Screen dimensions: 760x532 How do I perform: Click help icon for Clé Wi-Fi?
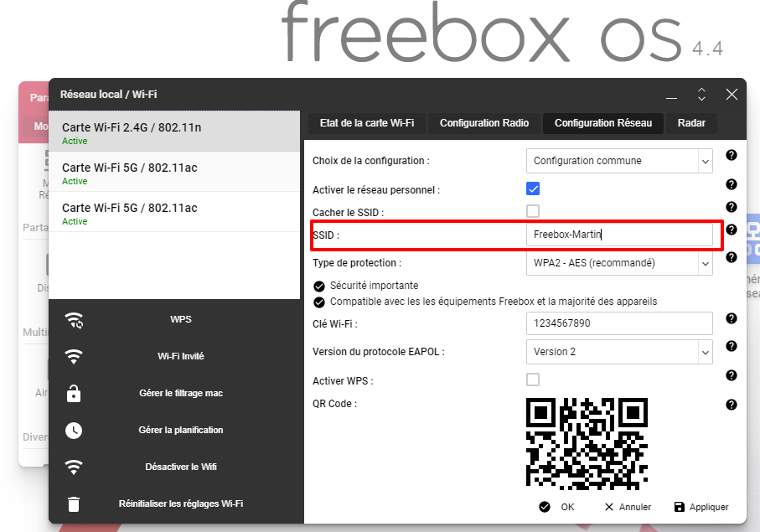coord(732,318)
